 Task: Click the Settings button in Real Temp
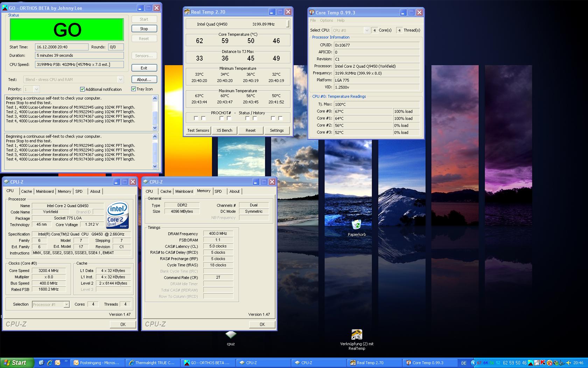click(x=277, y=130)
